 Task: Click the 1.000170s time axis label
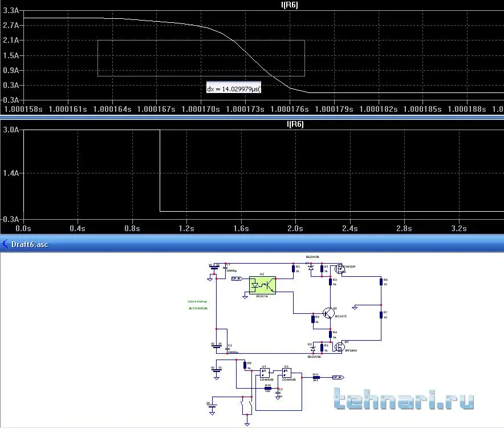(201, 110)
